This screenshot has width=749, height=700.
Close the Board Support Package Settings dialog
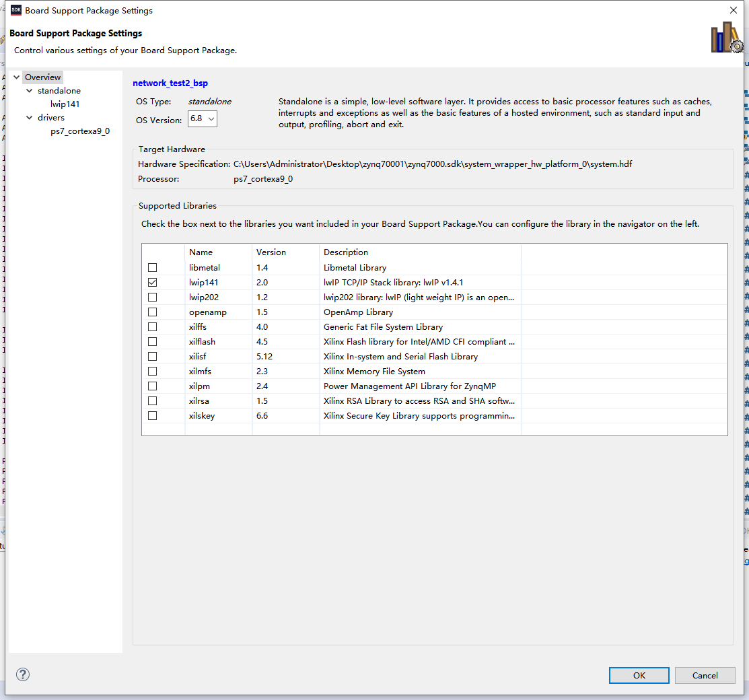coord(734,10)
